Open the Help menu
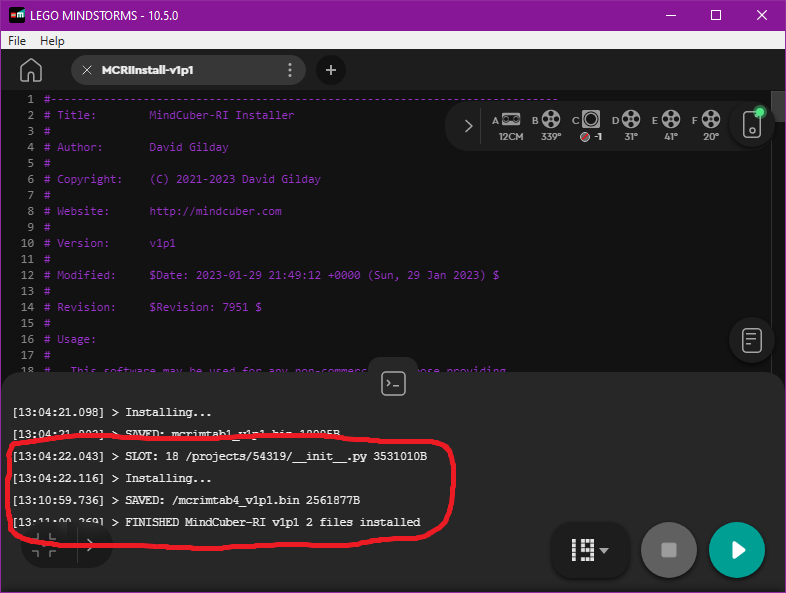 (52, 41)
